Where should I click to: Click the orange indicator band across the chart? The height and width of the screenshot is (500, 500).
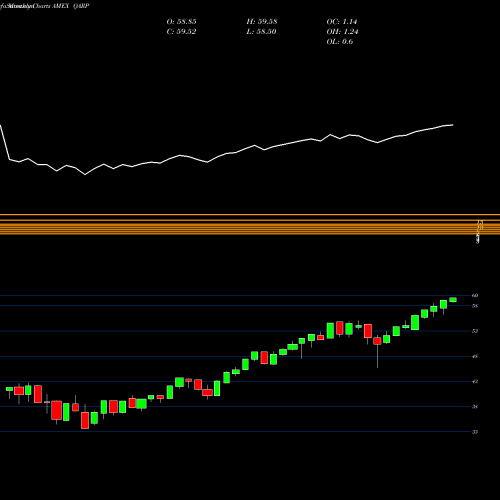point(250,225)
